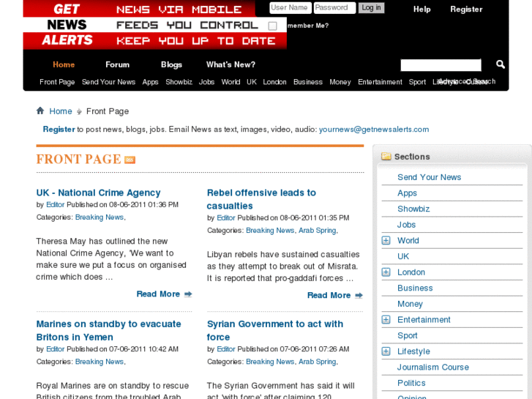Click the User Name input field
The width and height of the screenshot is (532, 399).
pyautogui.click(x=291, y=8)
